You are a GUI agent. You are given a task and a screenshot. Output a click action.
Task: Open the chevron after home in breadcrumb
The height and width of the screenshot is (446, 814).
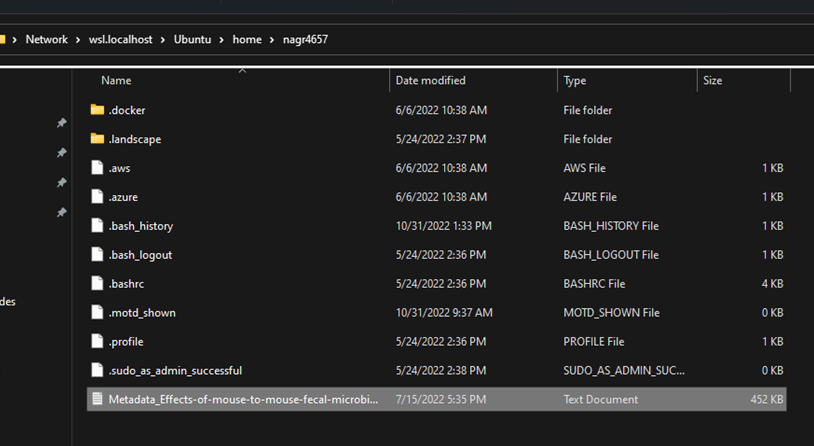271,40
